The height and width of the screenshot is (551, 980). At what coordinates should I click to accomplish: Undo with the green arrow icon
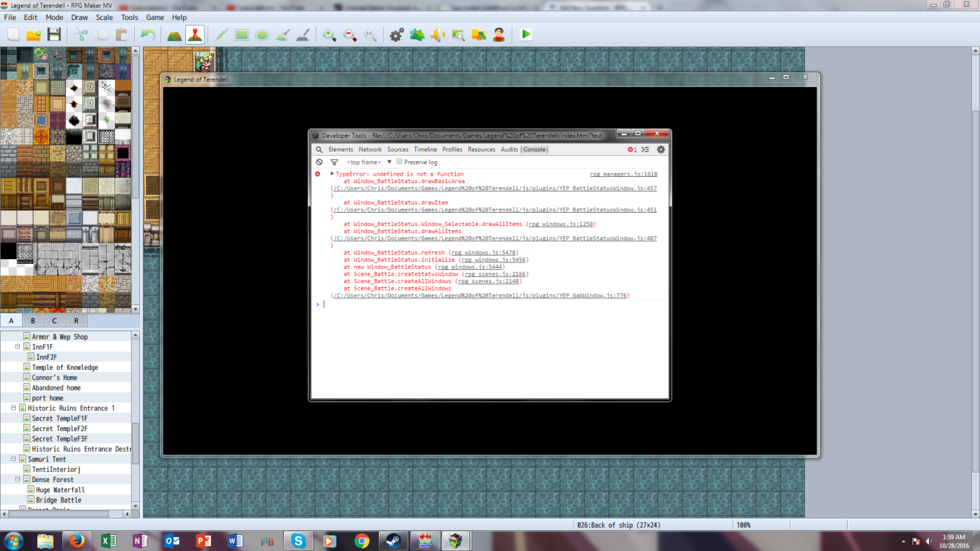coord(148,34)
